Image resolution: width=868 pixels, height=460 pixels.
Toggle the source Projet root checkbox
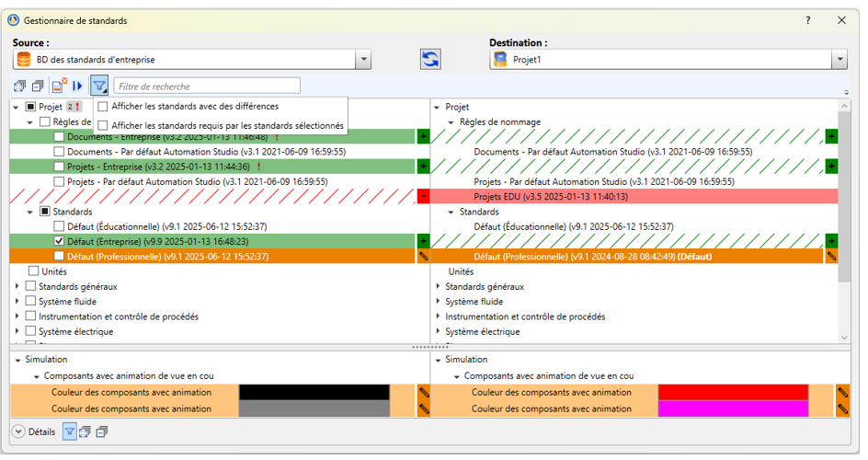[x=31, y=107]
